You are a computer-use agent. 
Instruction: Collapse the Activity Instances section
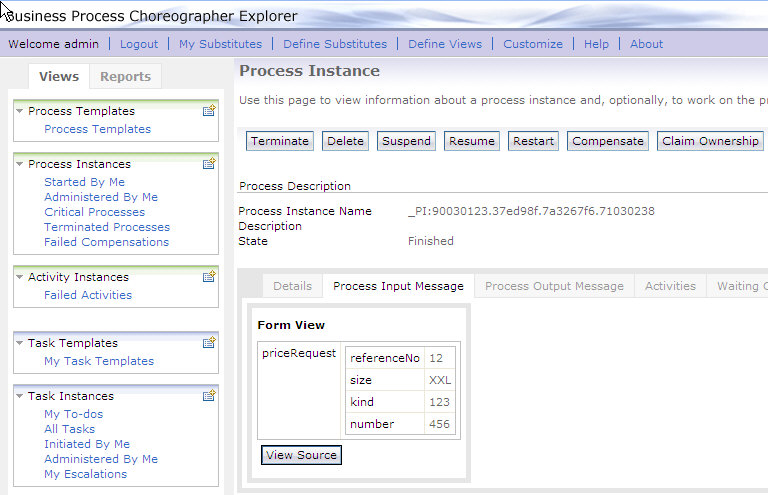tap(20, 277)
